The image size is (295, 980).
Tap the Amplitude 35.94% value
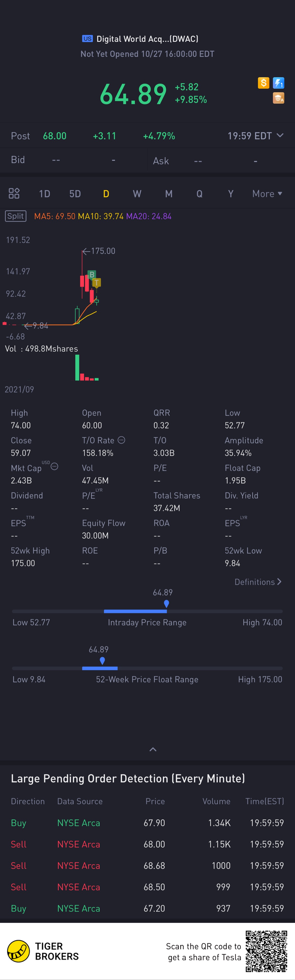click(238, 453)
